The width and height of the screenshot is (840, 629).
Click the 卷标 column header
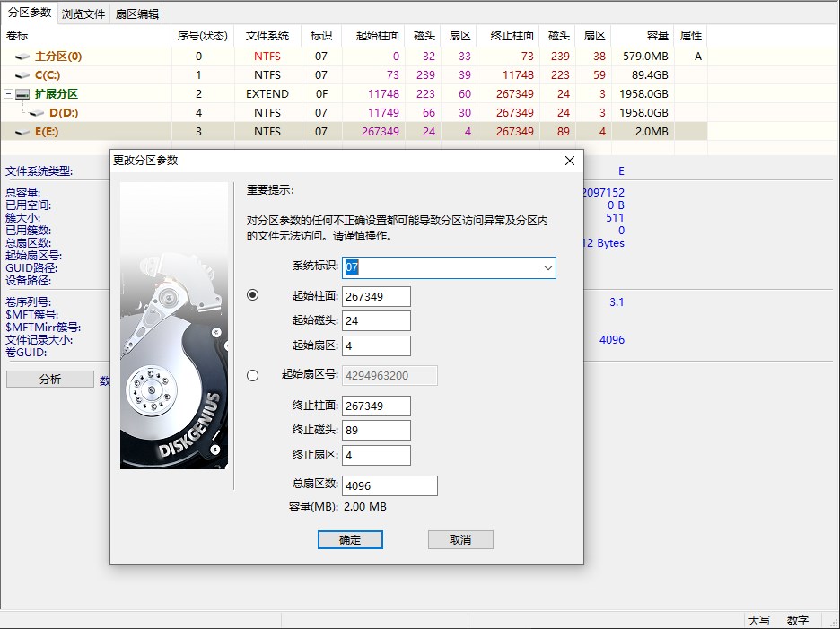click(86, 36)
